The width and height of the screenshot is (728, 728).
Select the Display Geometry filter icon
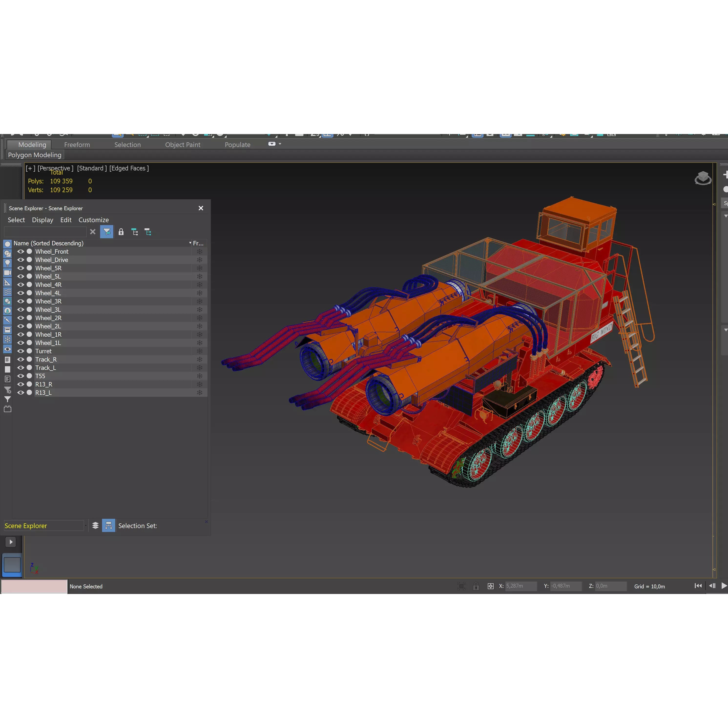[x=8, y=244]
